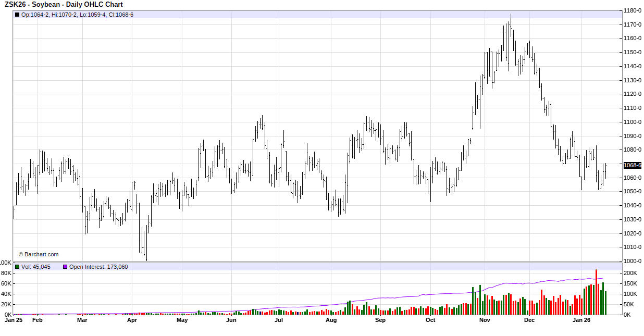Select the Nov label on the date axis
The width and height of the screenshot is (644, 336).
click(x=485, y=320)
